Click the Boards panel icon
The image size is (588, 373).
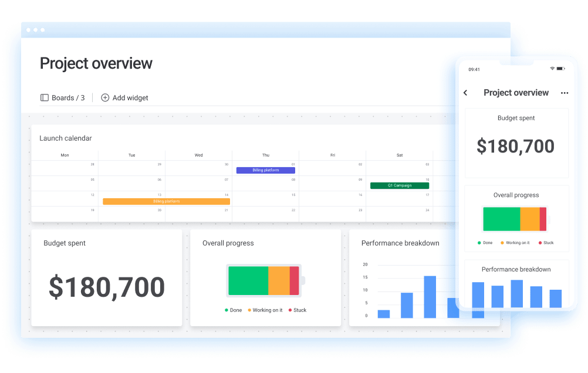coord(44,98)
